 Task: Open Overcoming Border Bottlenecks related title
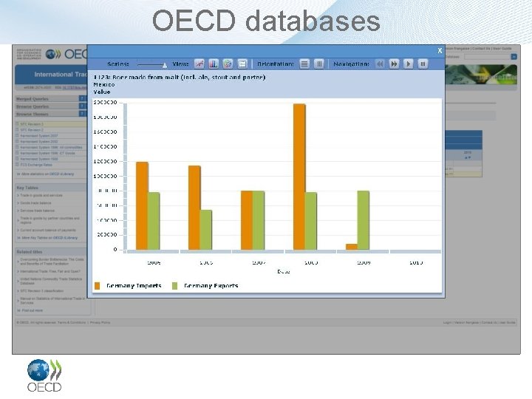52,262
